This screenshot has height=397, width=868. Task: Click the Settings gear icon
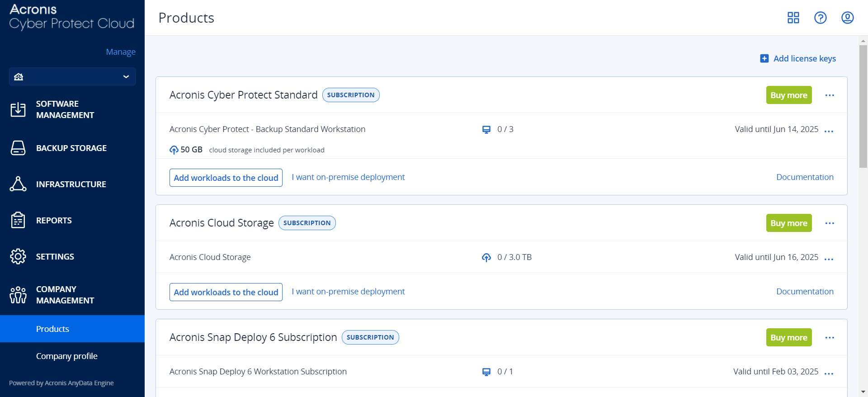(18, 256)
